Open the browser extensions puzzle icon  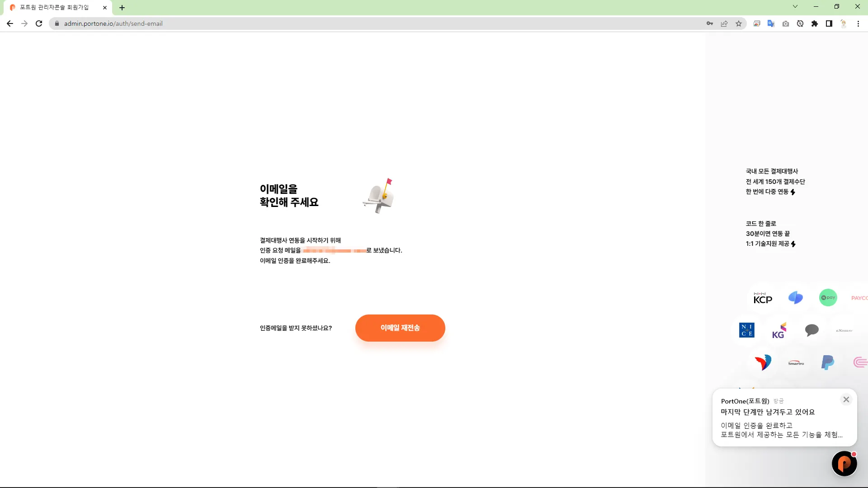[815, 23]
